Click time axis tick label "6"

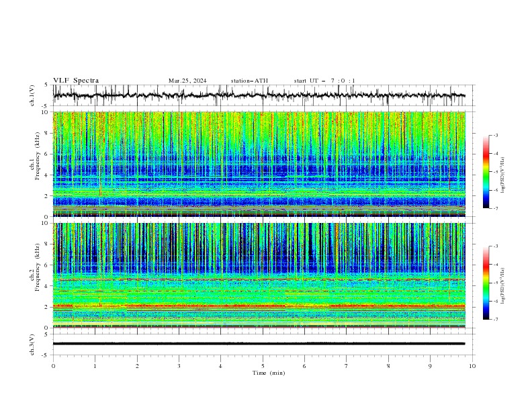click(304, 366)
